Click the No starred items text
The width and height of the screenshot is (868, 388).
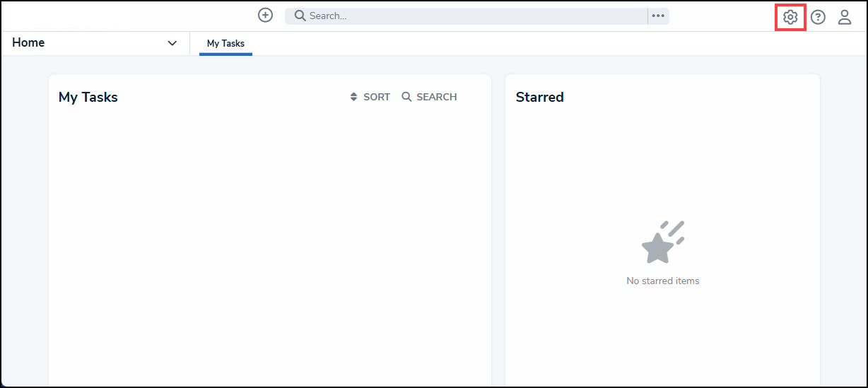pyautogui.click(x=663, y=281)
